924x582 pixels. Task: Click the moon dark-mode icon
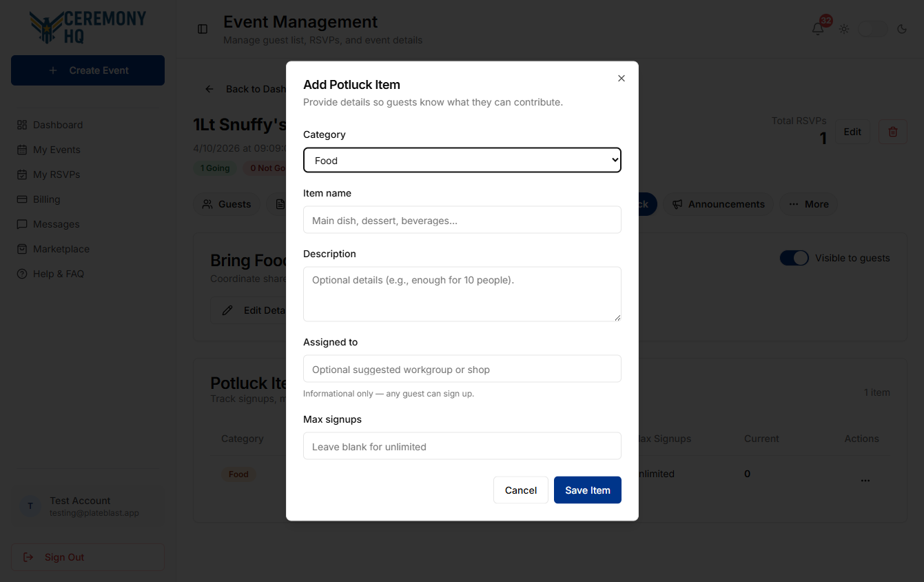[x=902, y=29]
